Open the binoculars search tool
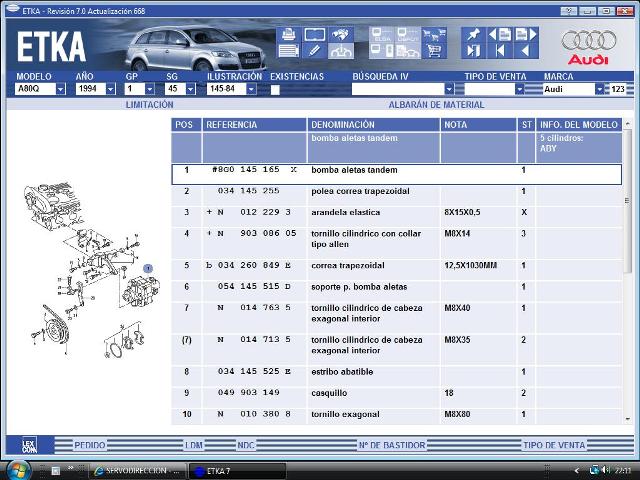 [341, 34]
